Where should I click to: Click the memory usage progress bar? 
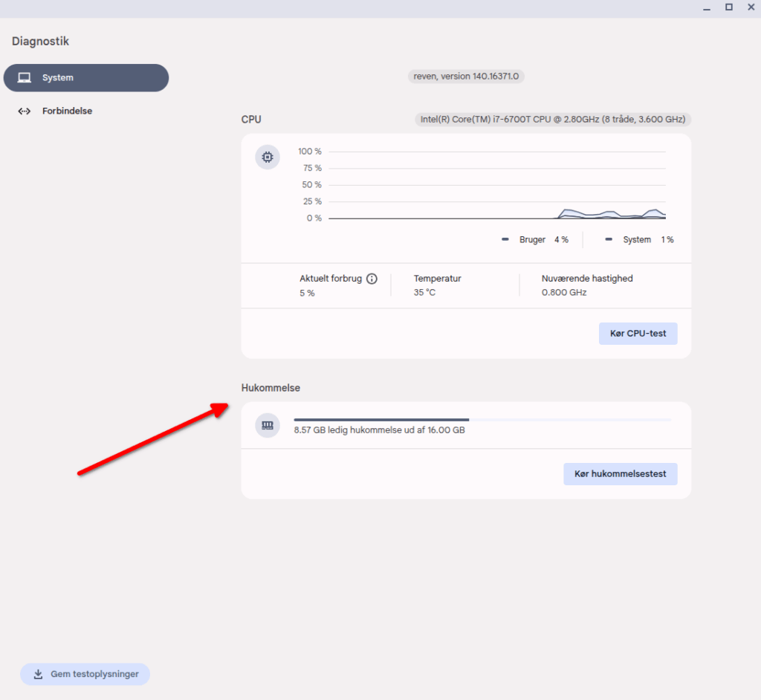coord(482,420)
